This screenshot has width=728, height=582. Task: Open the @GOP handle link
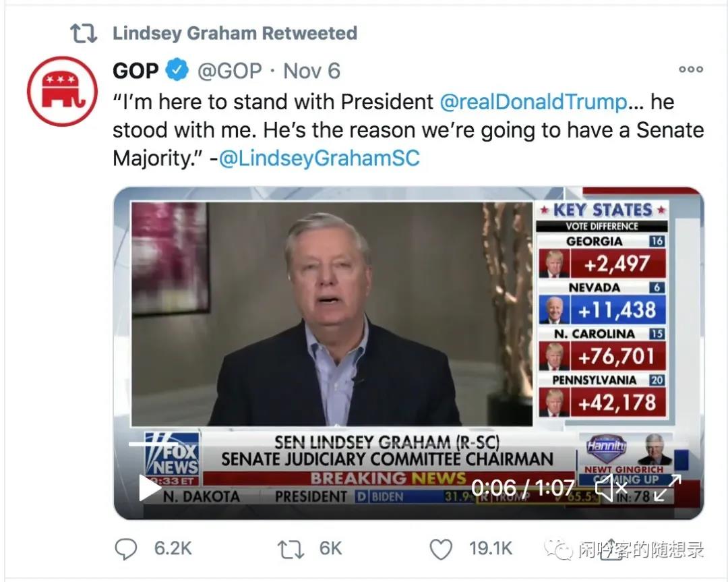point(229,71)
